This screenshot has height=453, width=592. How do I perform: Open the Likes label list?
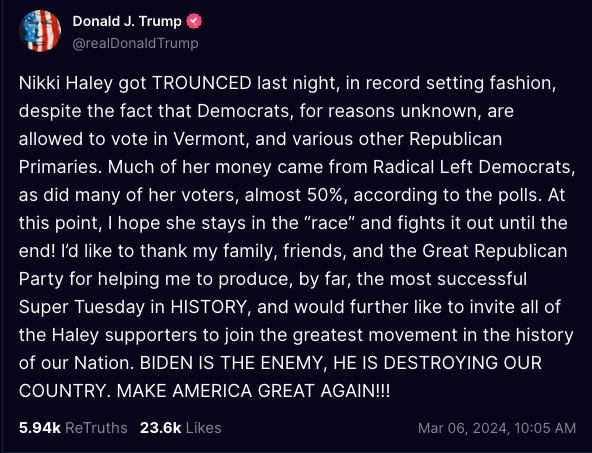click(x=204, y=428)
